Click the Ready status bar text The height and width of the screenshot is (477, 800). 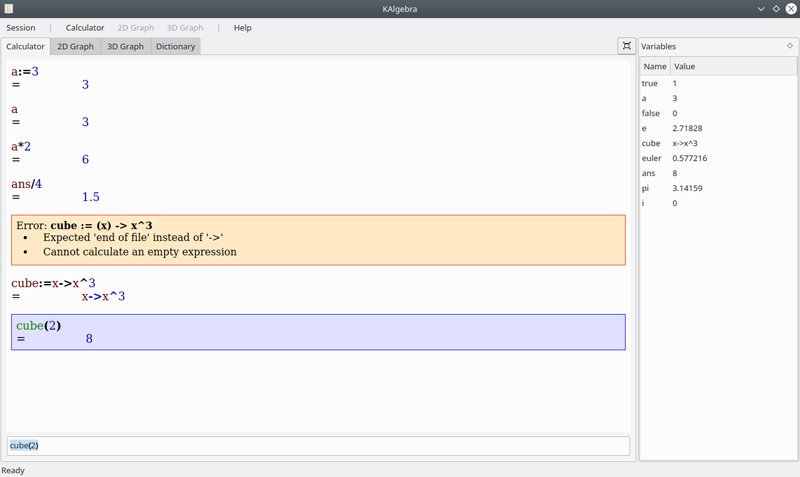click(x=13, y=470)
